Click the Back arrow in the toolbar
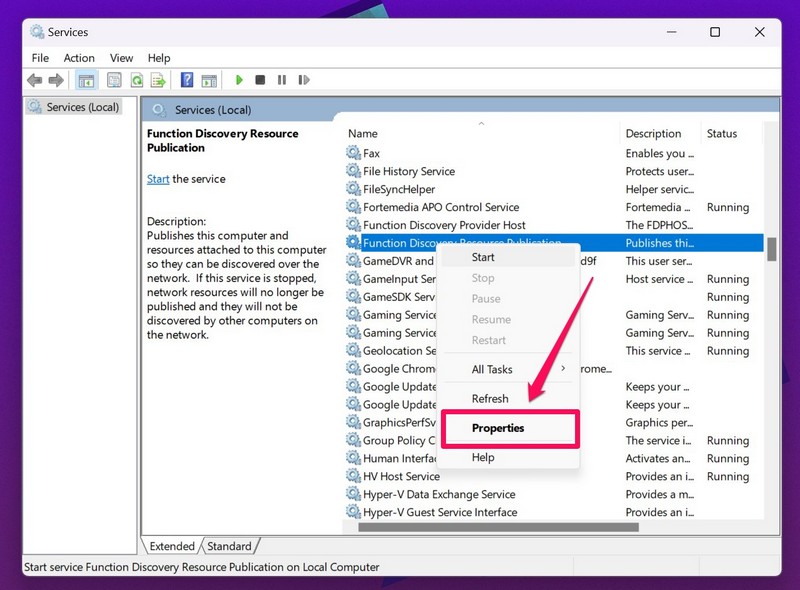The width and height of the screenshot is (800, 590). click(35, 80)
